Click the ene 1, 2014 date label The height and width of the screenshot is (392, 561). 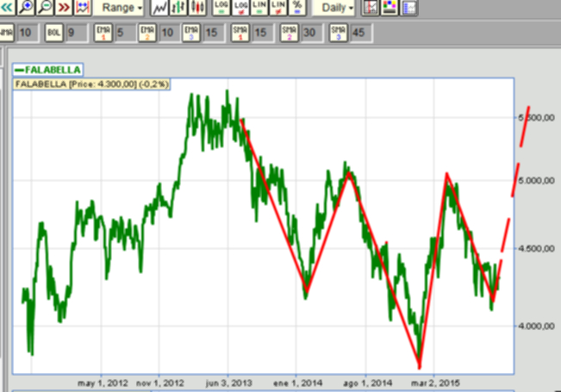(297, 383)
